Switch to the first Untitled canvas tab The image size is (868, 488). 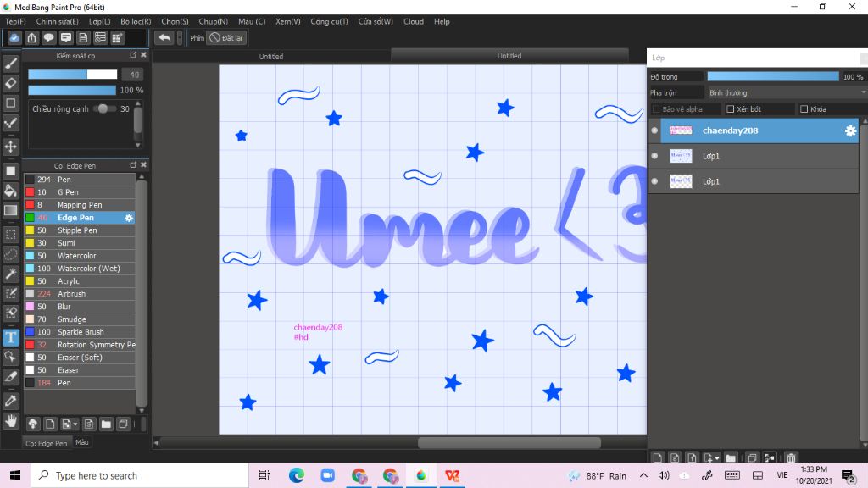tap(271, 56)
